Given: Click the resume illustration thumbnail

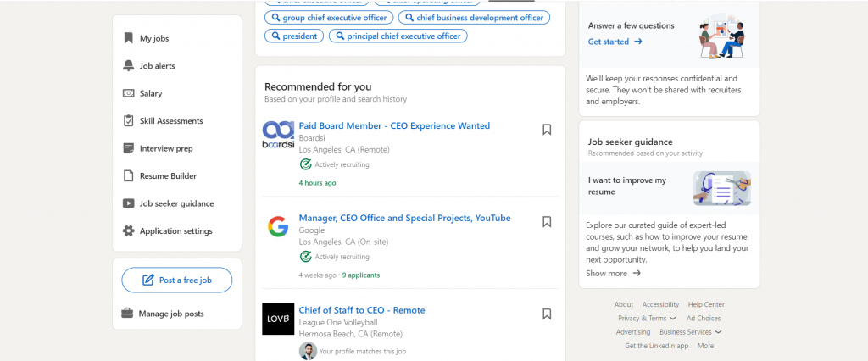Looking at the screenshot, I should point(722,188).
